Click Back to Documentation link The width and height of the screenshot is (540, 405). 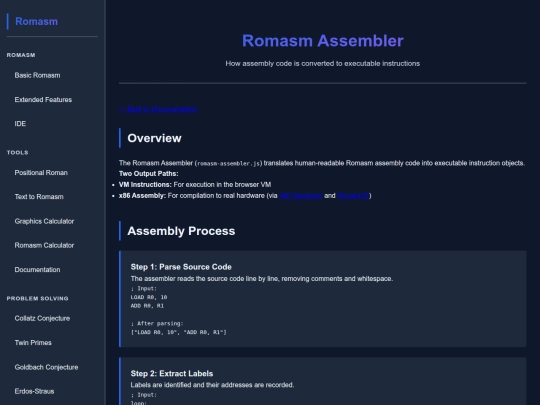[158, 109]
